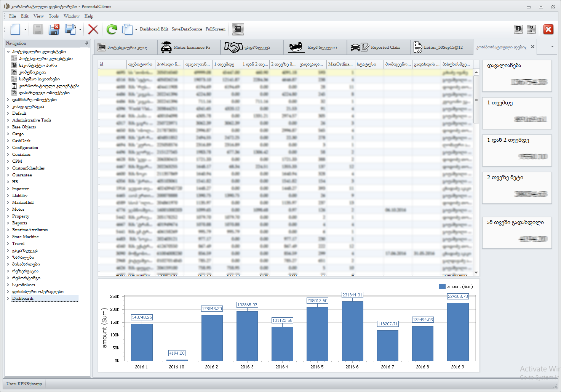Close the კორპორატიული დებიტორები tab
Image resolution: width=561 pixels, height=392 pixels.
(532, 47)
